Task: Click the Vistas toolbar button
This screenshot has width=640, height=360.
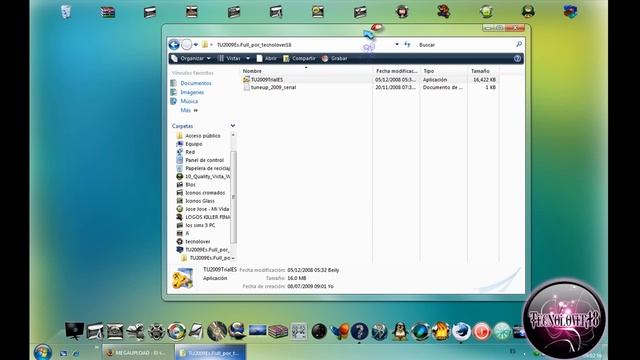Action: tap(229, 59)
